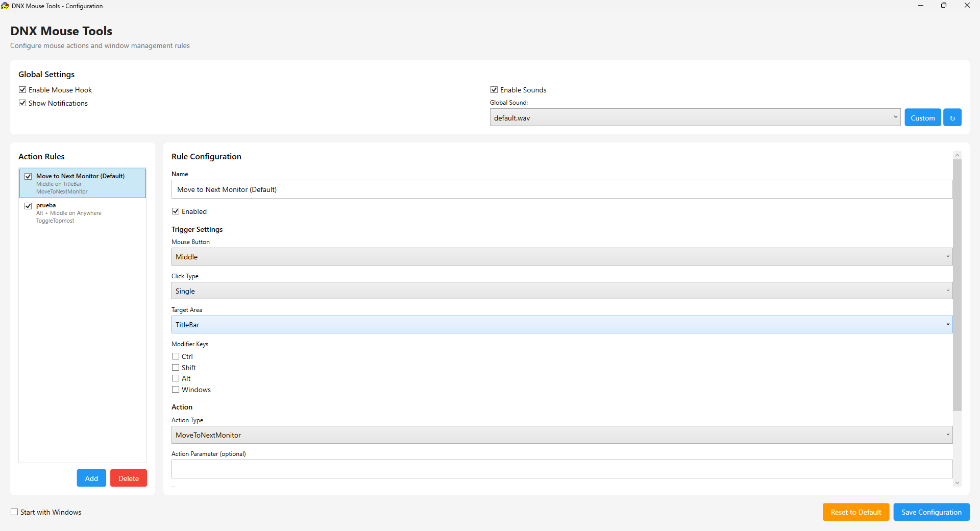Image resolution: width=980 pixels, height=531 pixels.
Task: Click the DNX Mouse Tools app icon
Action: [x=5, y=6]
